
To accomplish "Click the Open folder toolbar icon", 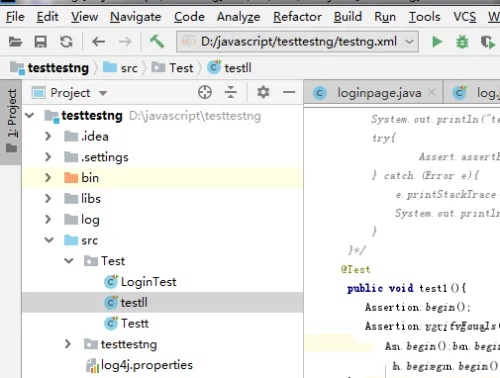I will pos(15,42).
